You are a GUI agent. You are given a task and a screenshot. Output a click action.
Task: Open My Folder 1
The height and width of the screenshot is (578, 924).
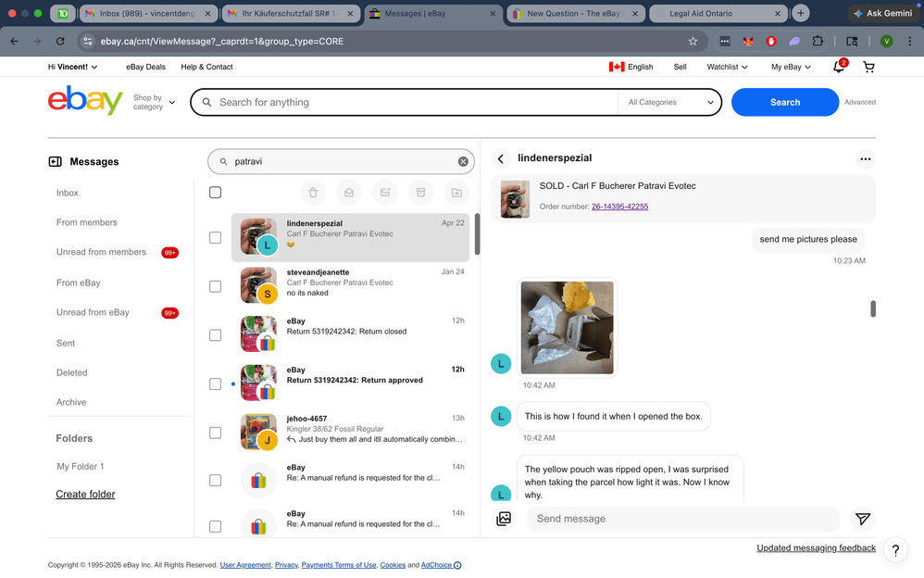(x=81, y=467)
